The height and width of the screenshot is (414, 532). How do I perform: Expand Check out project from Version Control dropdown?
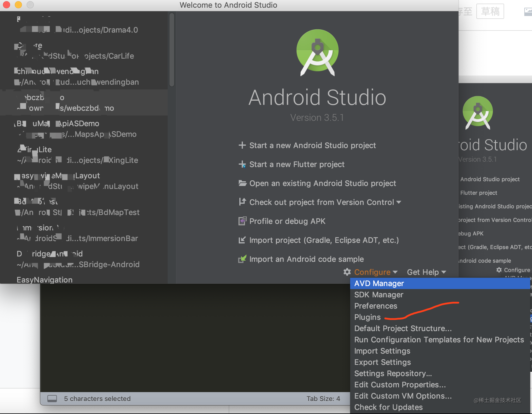[399, 202]
